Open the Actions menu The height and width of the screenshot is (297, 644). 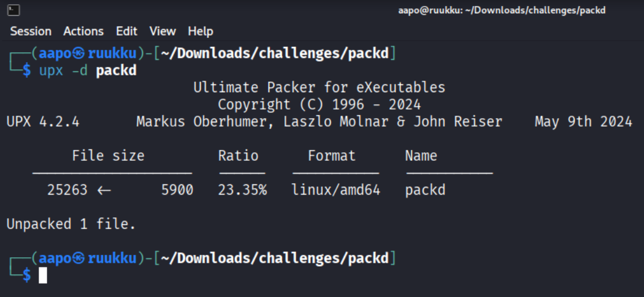[84, 31]
